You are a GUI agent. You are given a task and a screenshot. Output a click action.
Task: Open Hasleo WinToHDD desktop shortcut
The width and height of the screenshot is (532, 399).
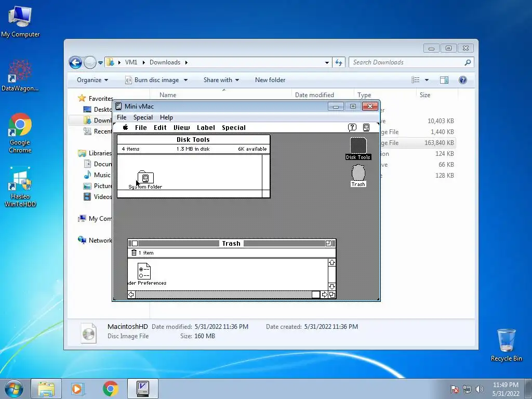point(20,187)
